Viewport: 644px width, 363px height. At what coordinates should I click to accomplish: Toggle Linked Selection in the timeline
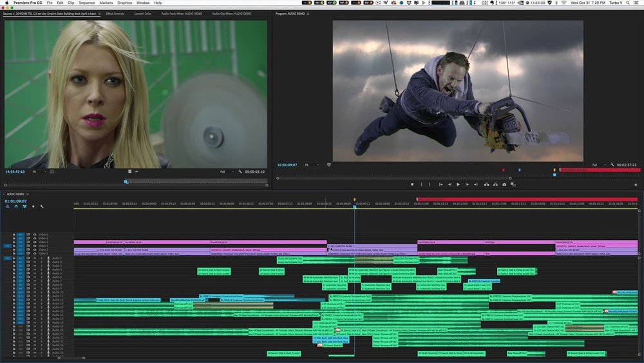[x=24, y=206]
